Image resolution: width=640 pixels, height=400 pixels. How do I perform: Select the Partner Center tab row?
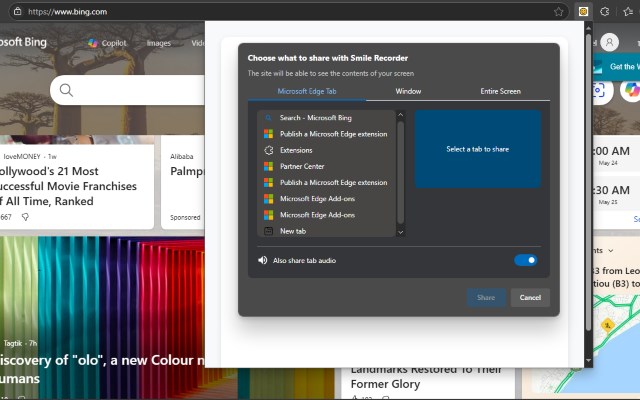(x=326, y=166)
